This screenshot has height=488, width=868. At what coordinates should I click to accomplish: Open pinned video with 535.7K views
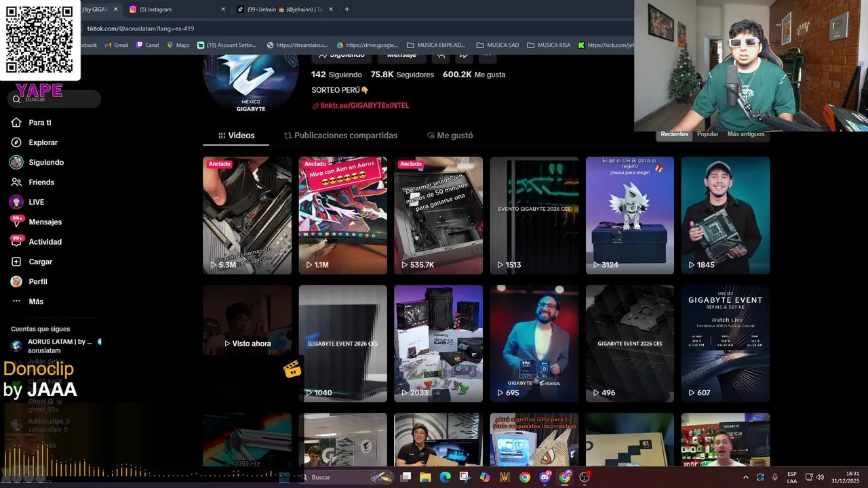tap(438, 216)
